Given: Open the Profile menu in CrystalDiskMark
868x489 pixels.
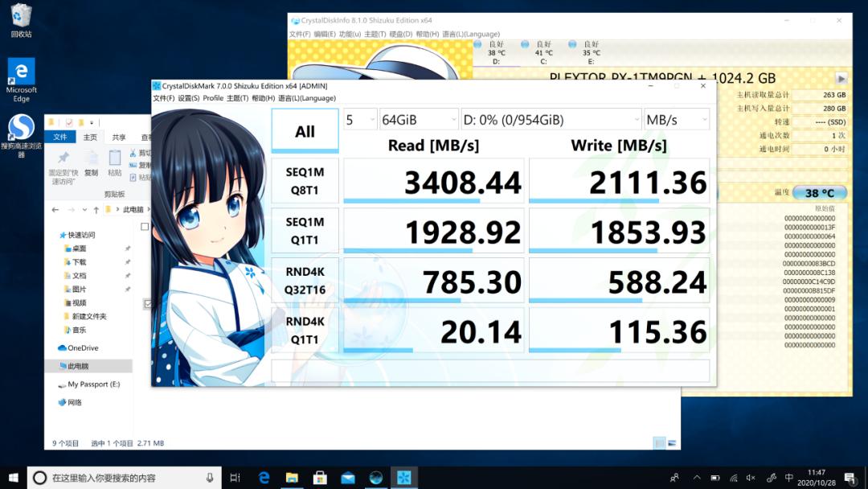Looking at the screenshot, I should [x=213, y=98].
